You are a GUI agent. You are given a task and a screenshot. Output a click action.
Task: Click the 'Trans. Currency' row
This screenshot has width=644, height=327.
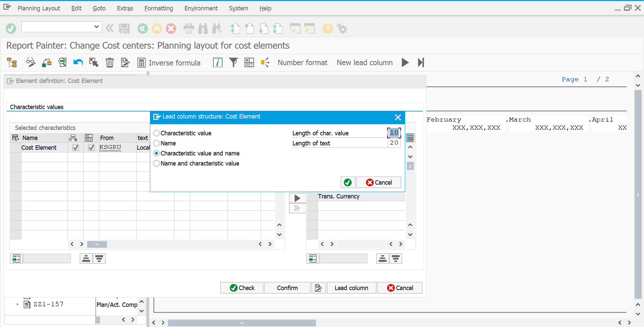point(361,196)
